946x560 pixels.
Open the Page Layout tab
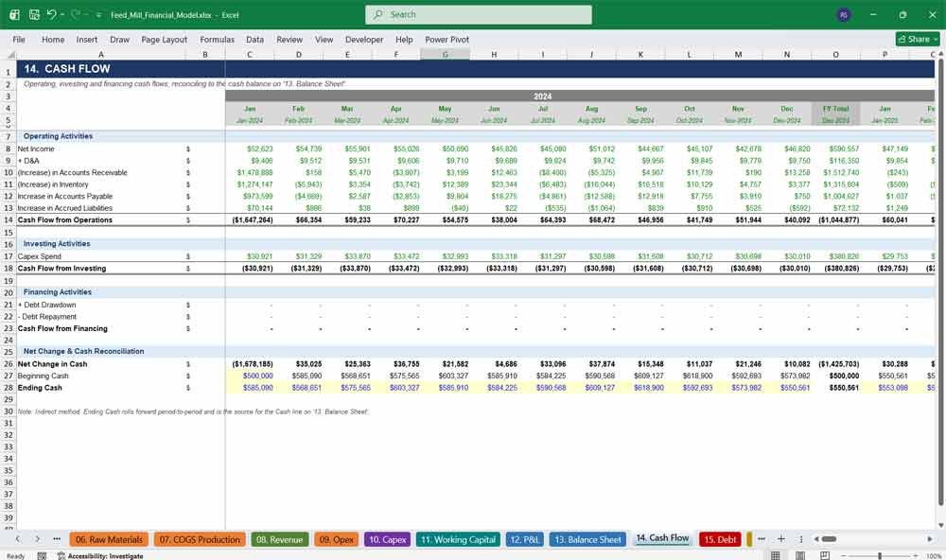(164, 39)
